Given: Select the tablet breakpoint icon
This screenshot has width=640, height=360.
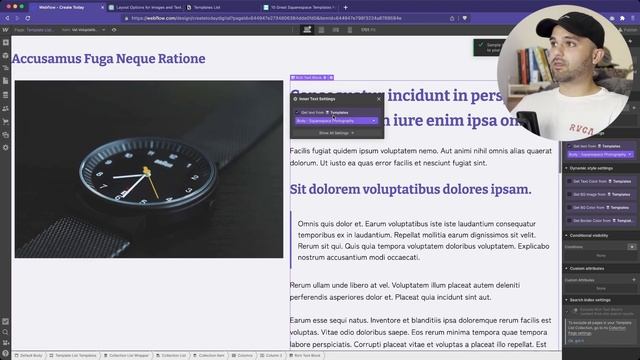Looking at the screenshot, I should 322,30.
